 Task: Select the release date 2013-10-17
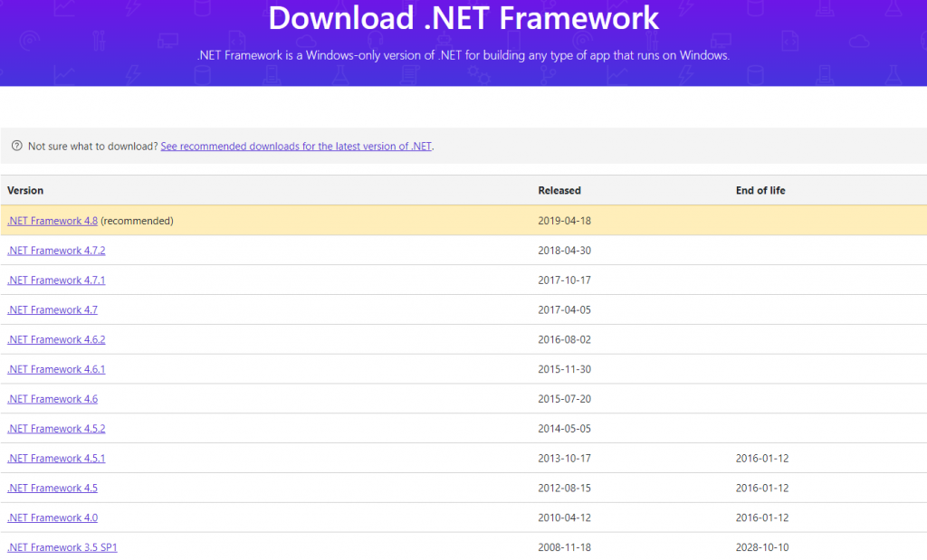[564, 459]
